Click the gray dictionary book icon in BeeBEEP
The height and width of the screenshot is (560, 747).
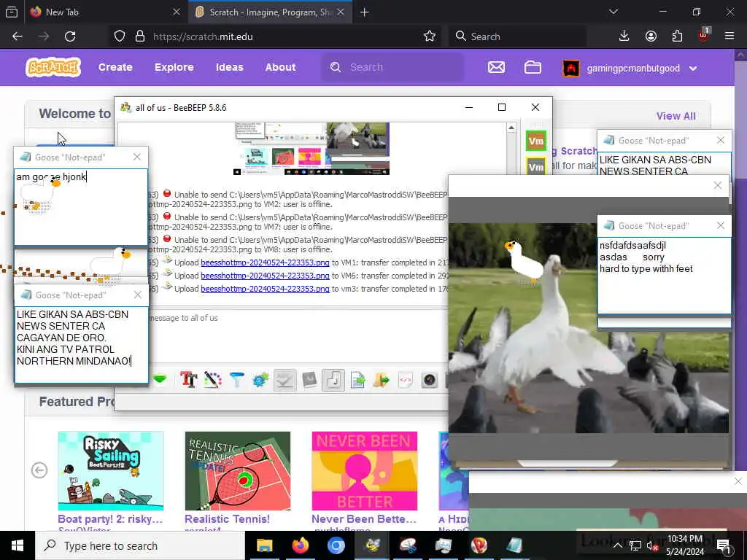coord(309,380)
